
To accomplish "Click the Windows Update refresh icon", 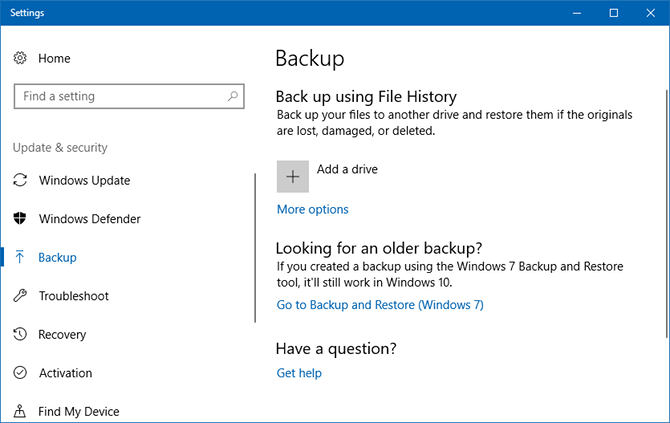I will click(20, 181).
